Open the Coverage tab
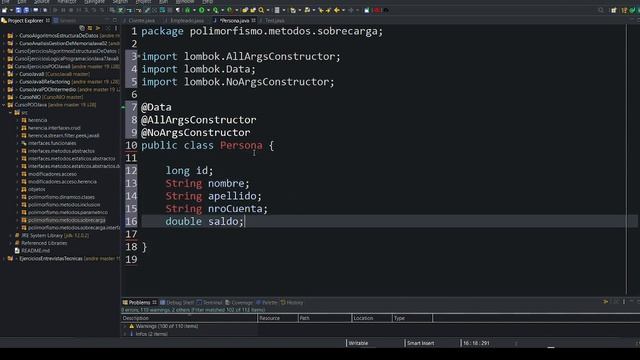 tap(240, 302)
